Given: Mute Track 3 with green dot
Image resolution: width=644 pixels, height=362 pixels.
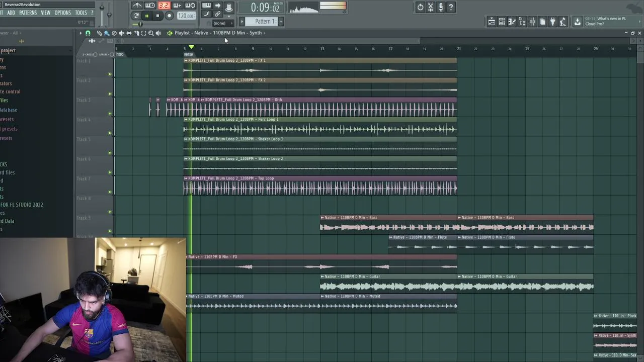Looking at the screenshot, I should pyautogui.click(x=110, y=114).
